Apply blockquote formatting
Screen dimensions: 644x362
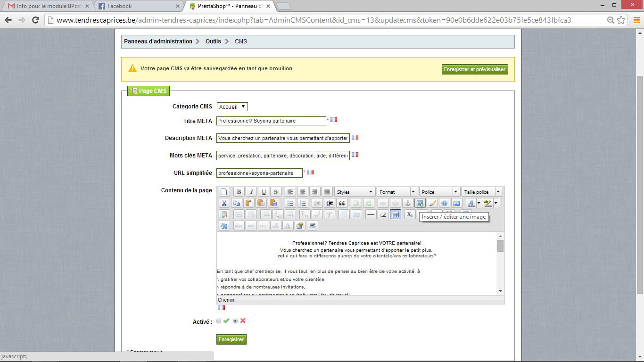[342, 203]
